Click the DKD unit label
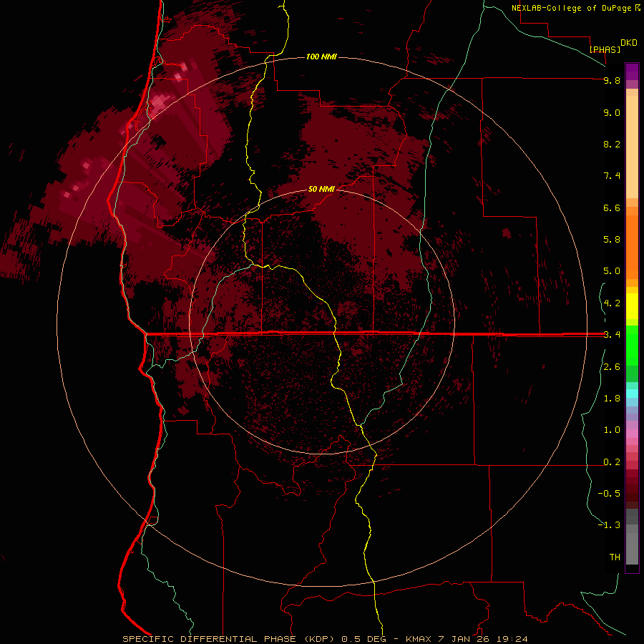Viewport: 644px width, 644px height. 629,43
